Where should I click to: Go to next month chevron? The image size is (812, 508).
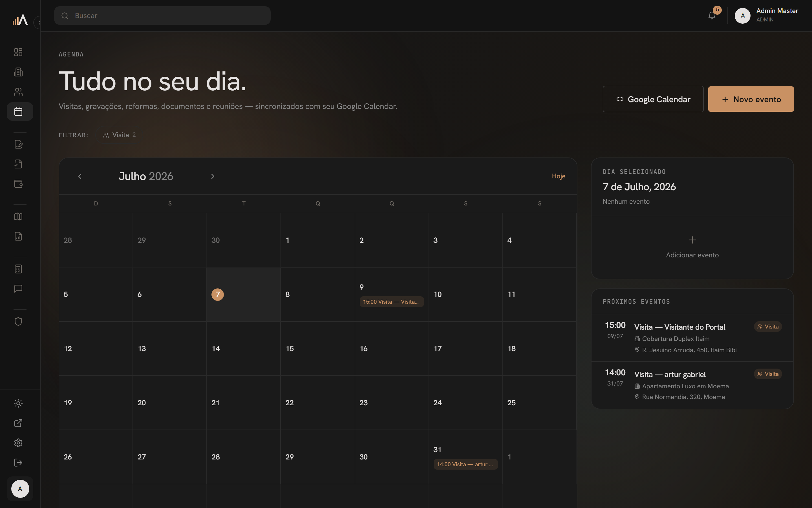(x=213, y=176)
